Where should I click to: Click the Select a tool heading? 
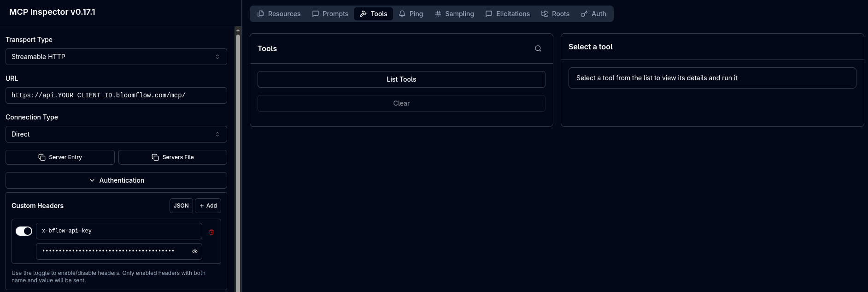point(591,47)
